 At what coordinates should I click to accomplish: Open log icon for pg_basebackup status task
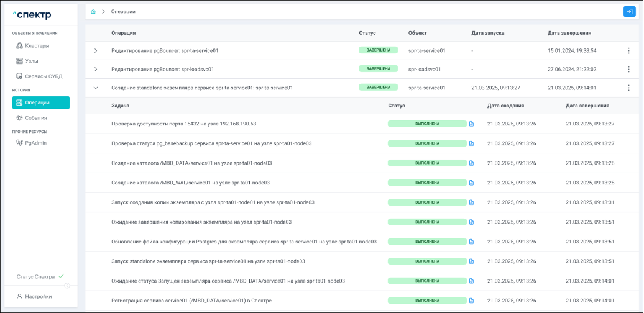pyautogui.click(x=471, y=143)
